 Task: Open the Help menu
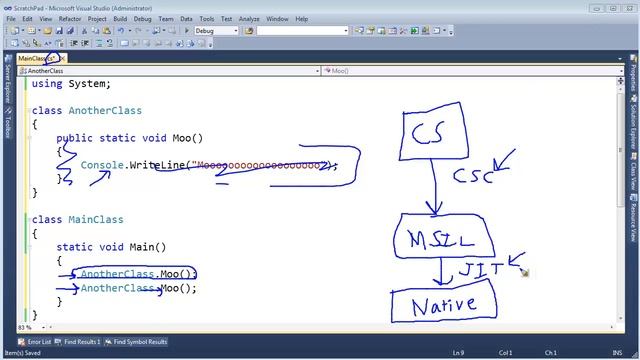pyautogui.click(x=302, y=19)
